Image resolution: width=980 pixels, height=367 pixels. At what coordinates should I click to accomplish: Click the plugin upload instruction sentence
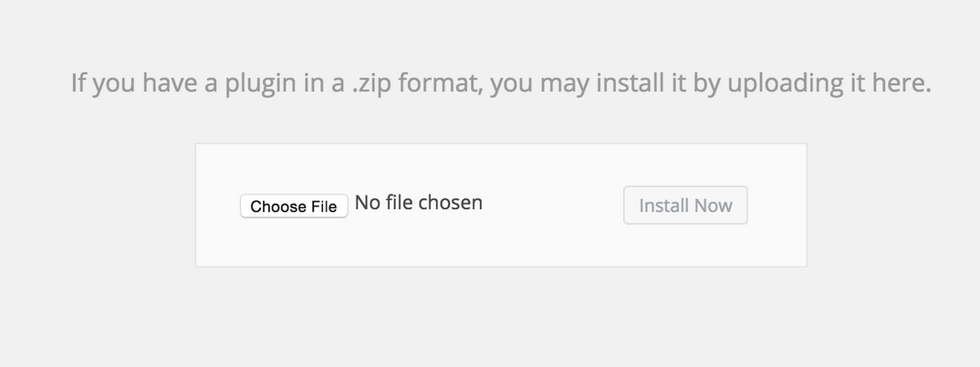pos(501,83)
